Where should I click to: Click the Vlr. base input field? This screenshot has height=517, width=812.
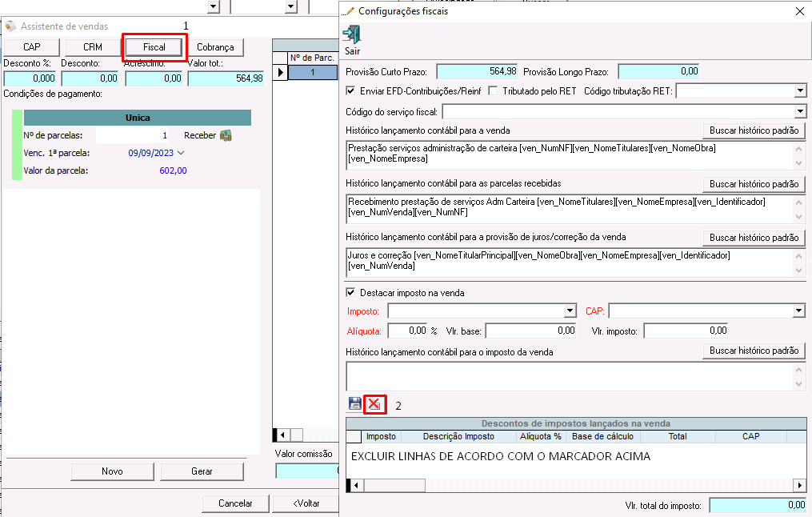pos(531,331)
